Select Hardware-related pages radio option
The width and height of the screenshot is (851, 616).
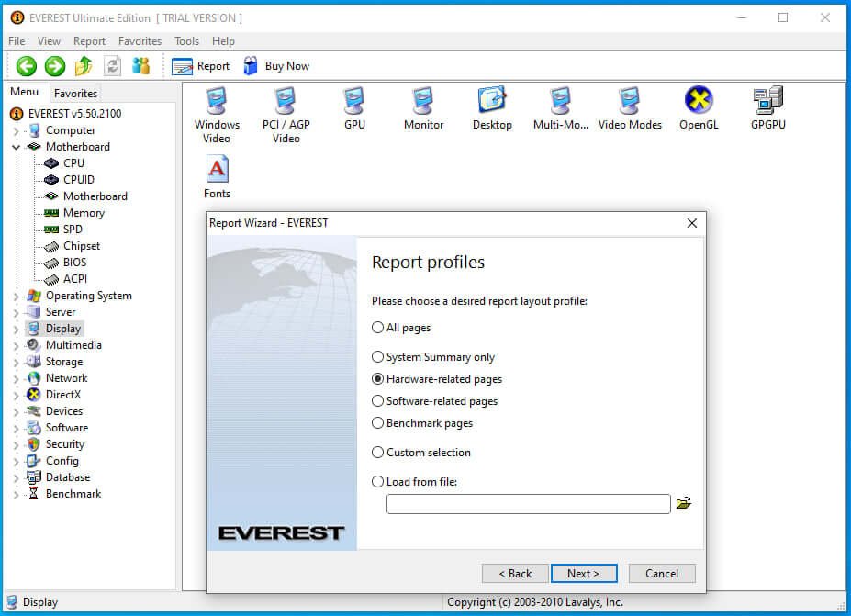tap(377, 379)
